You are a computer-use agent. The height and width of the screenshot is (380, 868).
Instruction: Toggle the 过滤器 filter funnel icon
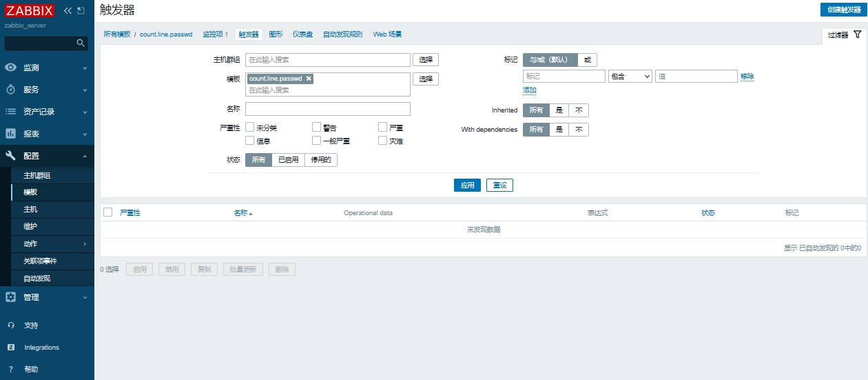point(857,34)
